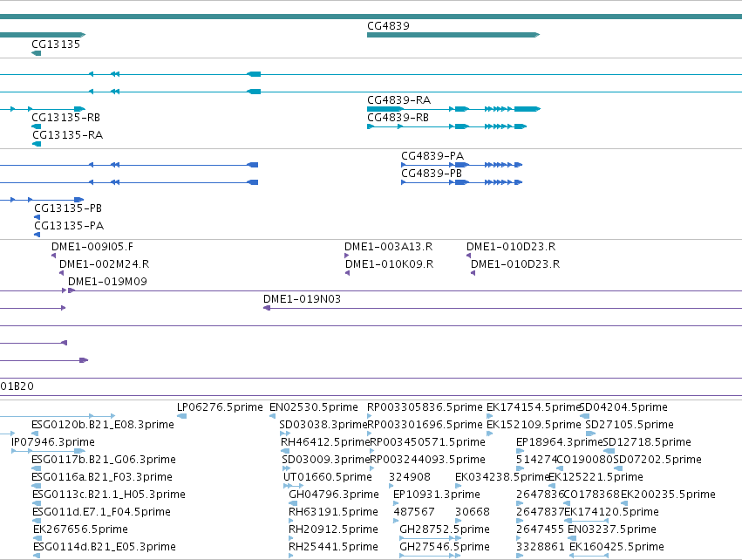This screenshot has width=742, height=560.
Task: Click the CG13135-RB transcript label
Action: coord(65,118)
